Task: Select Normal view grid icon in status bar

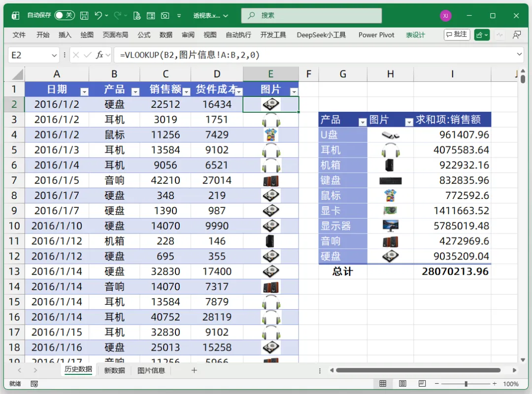Action: click(x=383, y=384)
